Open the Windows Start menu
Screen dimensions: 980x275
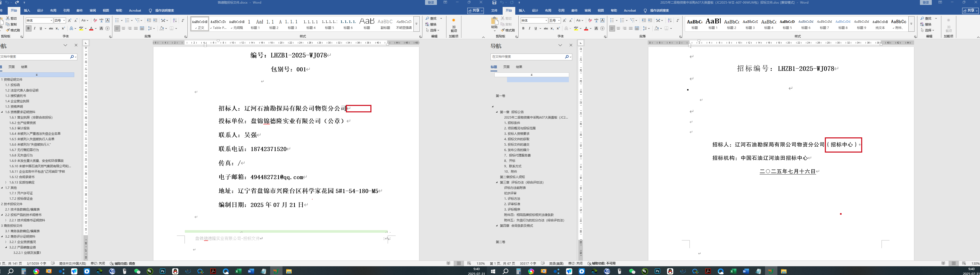[x=493, y=271]
